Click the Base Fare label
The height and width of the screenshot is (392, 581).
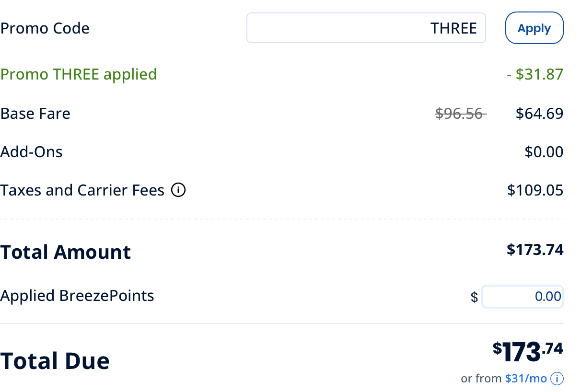pos(35,114)
